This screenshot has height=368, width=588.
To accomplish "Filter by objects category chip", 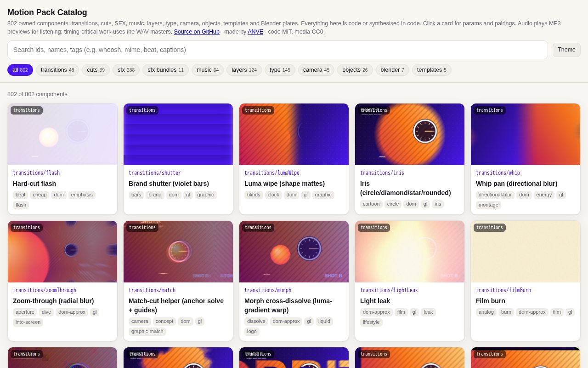I will tap(355, 70).
